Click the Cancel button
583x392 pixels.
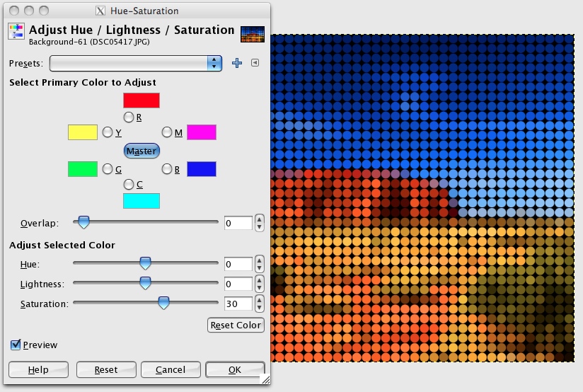[171, 369]
